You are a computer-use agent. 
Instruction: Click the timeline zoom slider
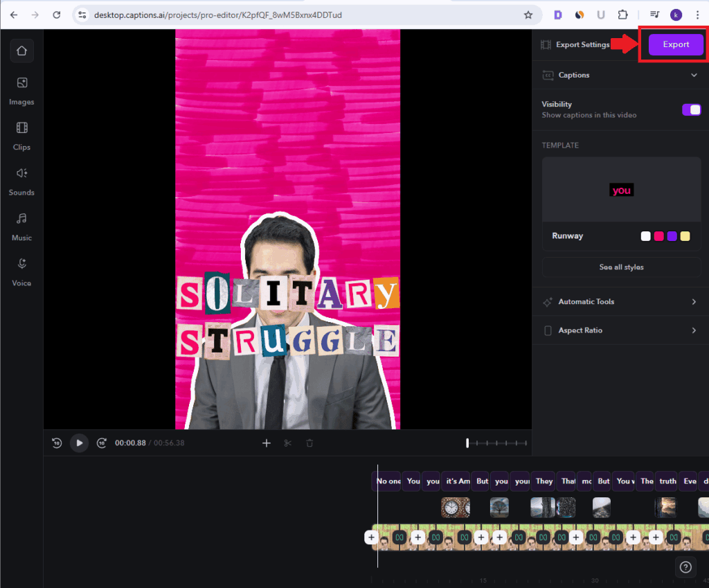tap(496, 443)
